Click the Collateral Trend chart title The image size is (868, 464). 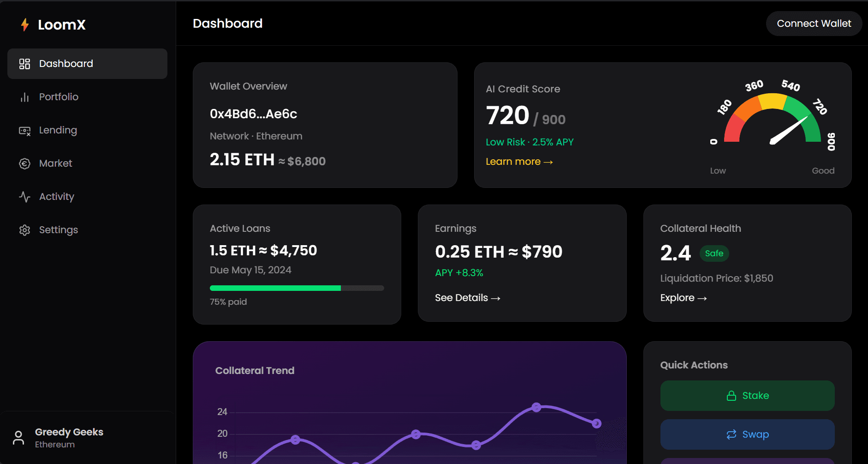click(255, 371)
